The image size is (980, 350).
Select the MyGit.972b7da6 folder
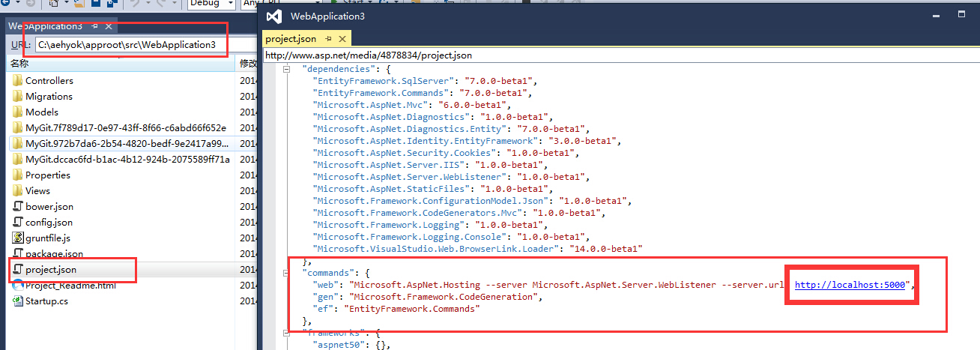coord(127,143)
